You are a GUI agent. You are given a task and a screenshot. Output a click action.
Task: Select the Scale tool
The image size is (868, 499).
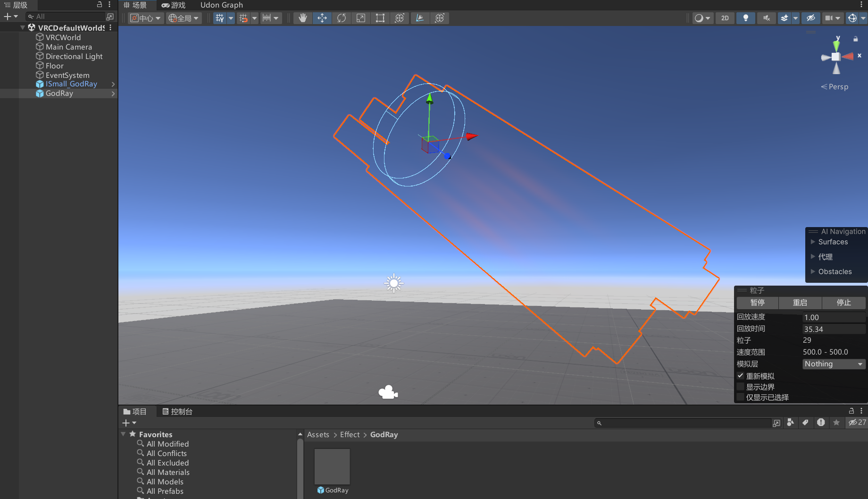tap(361, 18)
